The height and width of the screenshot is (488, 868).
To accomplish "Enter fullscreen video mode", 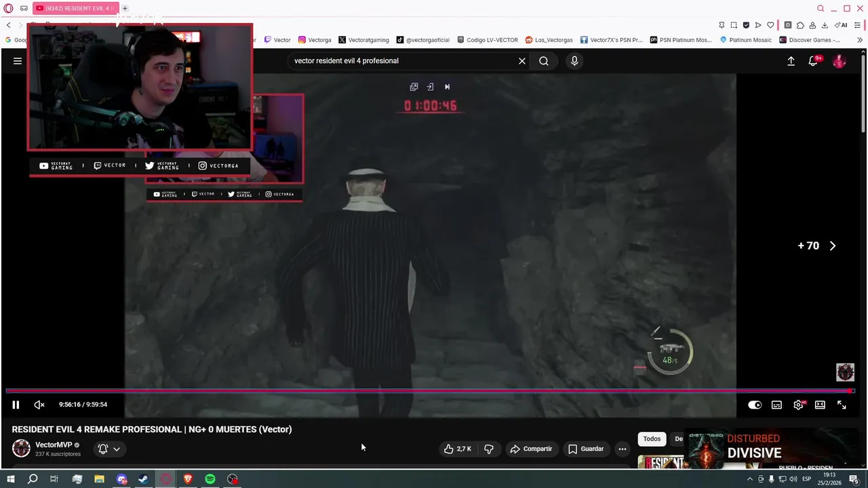I will click(842, 405).
